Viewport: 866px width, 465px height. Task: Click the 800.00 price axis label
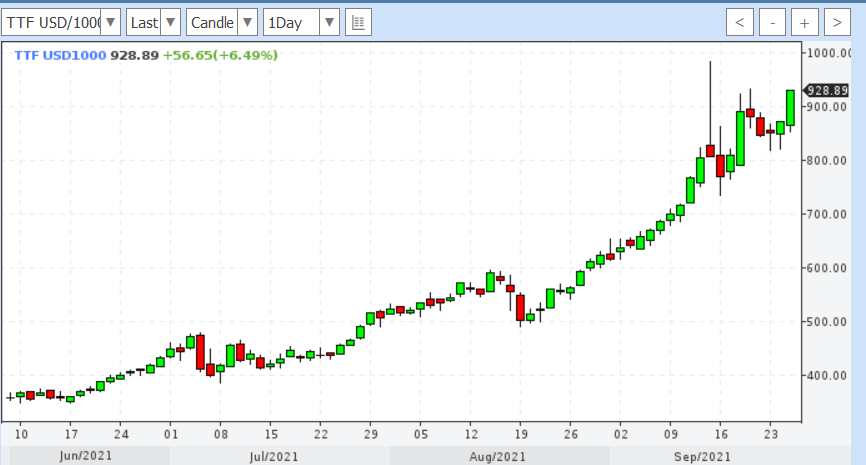[x=826, y=161]
